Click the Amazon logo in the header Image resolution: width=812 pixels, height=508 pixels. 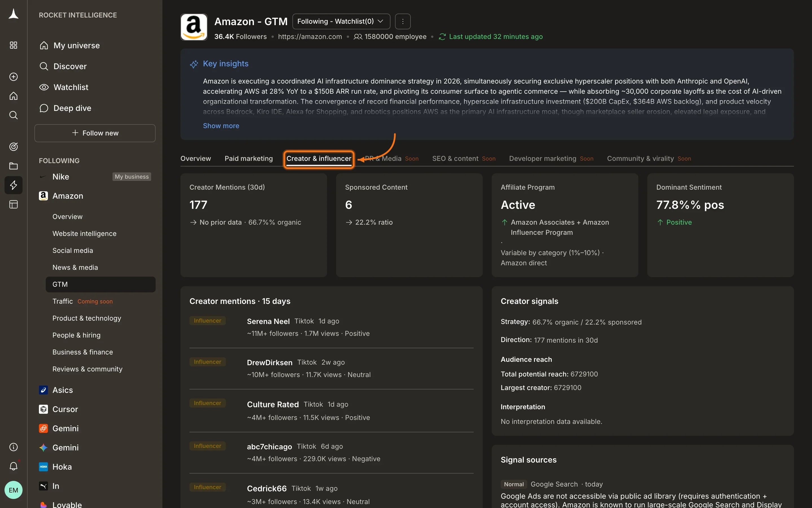[194, 27]
